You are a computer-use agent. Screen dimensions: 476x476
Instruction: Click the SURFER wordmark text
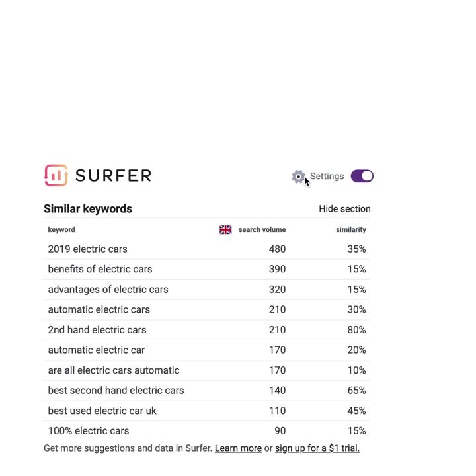114,176
